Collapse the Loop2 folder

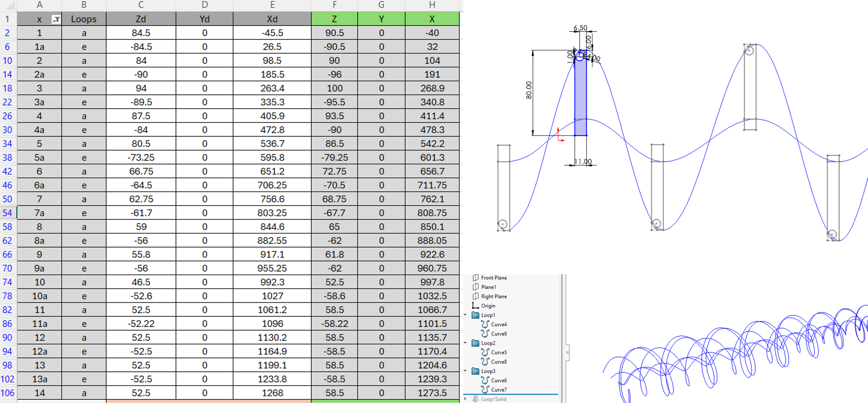pyautogui.click(x=466, y=343)
